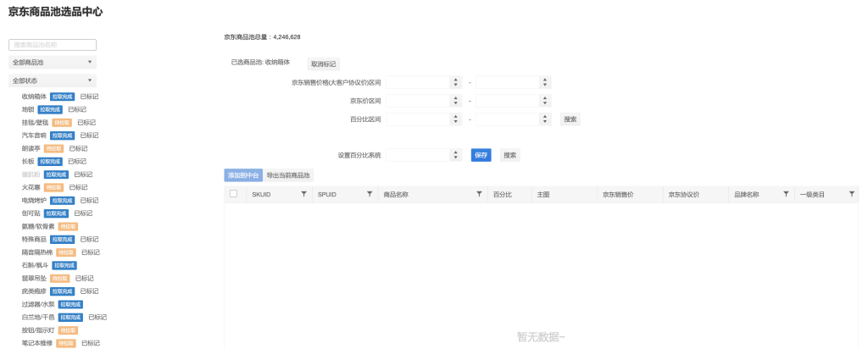Screen dimensions: 868x349
Task: Click 导出当前商品池 button
Action: click(x=288, y=175)
